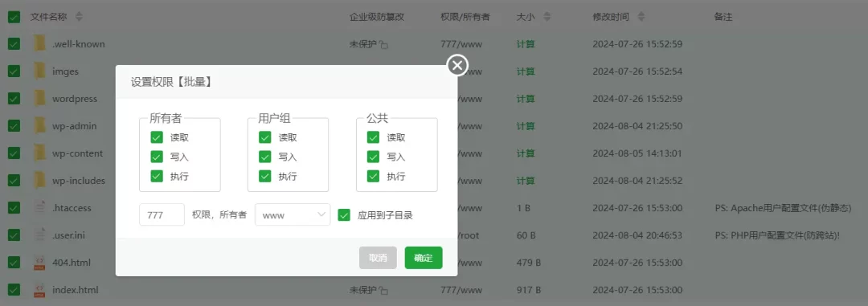Deselect the imges row checkbox
Viewport: 868px width, 306px height.
(x=14, y=71)
